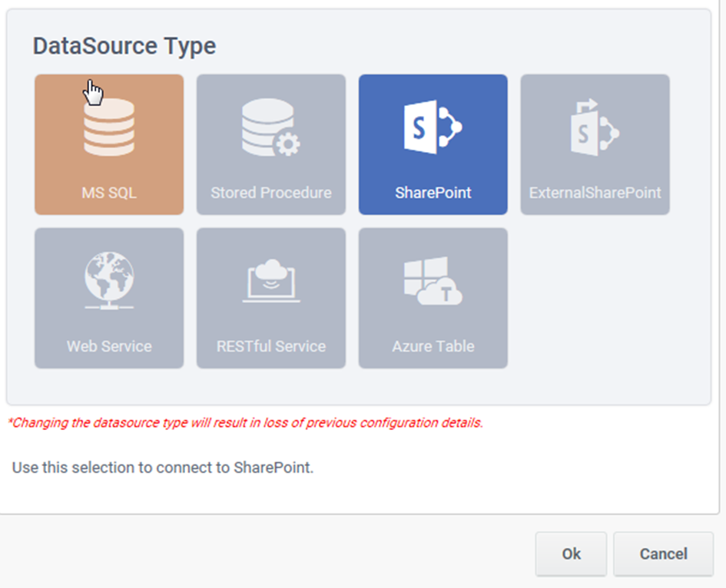The width and height of the screenshot is (726, 588).
Task: Click the DataSource Type heading
Action: point(122,46)
